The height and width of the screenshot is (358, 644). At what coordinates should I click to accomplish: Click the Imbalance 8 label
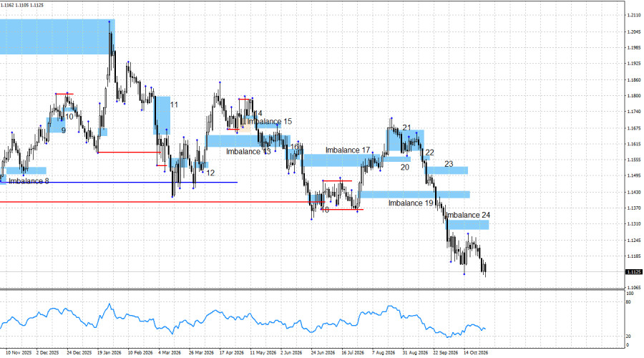[x=29, y=181]
